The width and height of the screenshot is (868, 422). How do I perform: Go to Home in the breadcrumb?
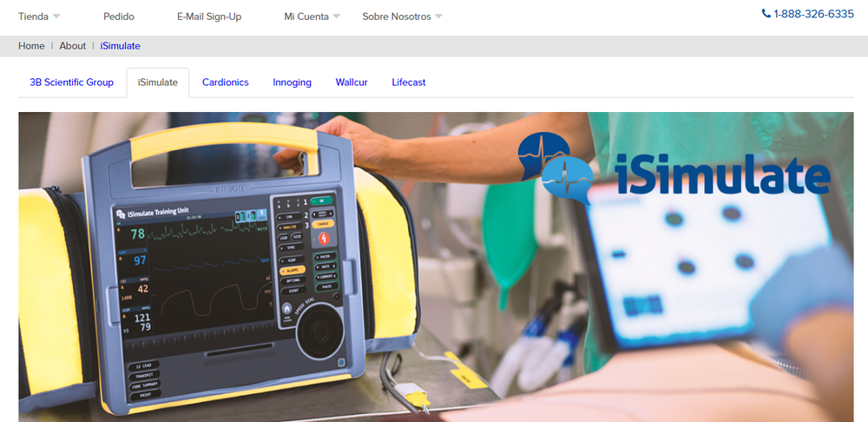(31, 46)
